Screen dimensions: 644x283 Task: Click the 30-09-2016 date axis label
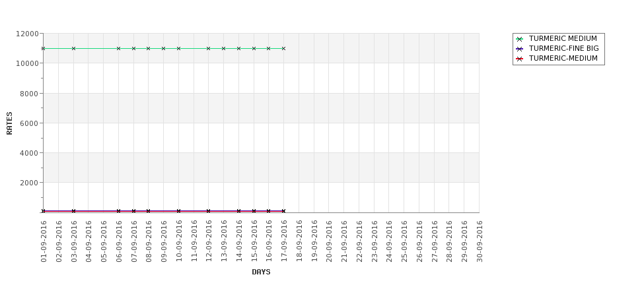(480, 241)
